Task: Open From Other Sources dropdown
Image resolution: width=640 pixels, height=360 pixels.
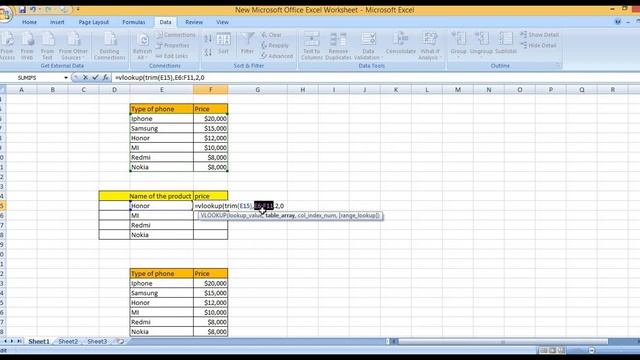Action: tap(73, 46)
